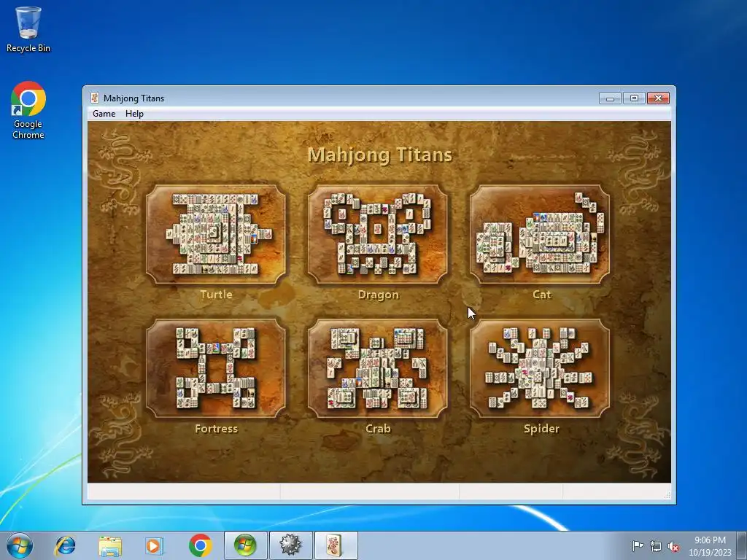
Task: Choose the Dragon tile layout
Action: tap(378, 234)
